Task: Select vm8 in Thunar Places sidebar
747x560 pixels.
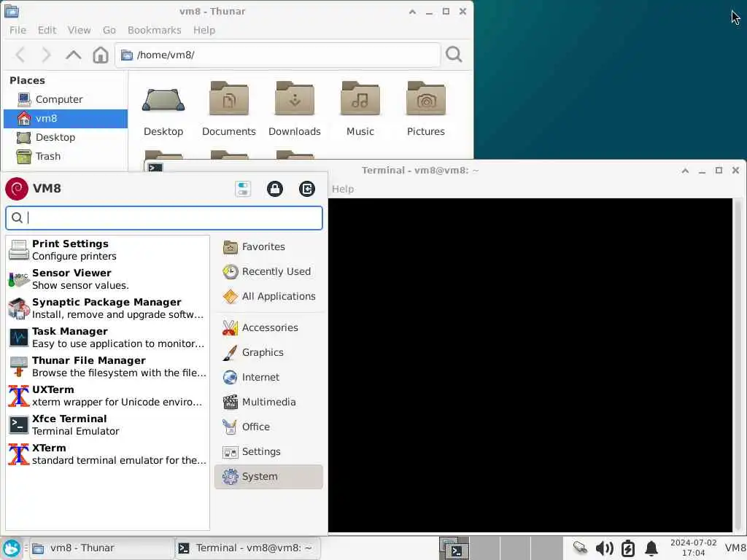Action: tap(65, 119)
